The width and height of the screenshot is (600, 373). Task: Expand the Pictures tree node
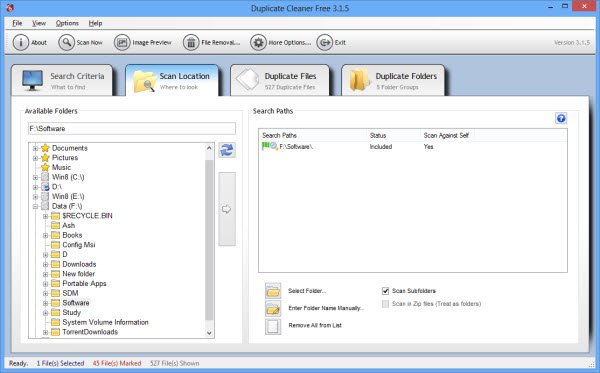point(35,158)
